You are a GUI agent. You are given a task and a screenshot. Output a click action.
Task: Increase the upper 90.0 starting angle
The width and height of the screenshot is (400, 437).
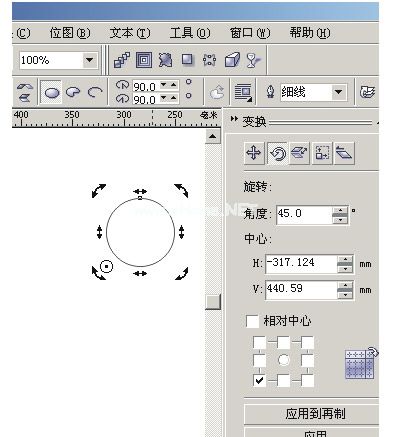173,85
